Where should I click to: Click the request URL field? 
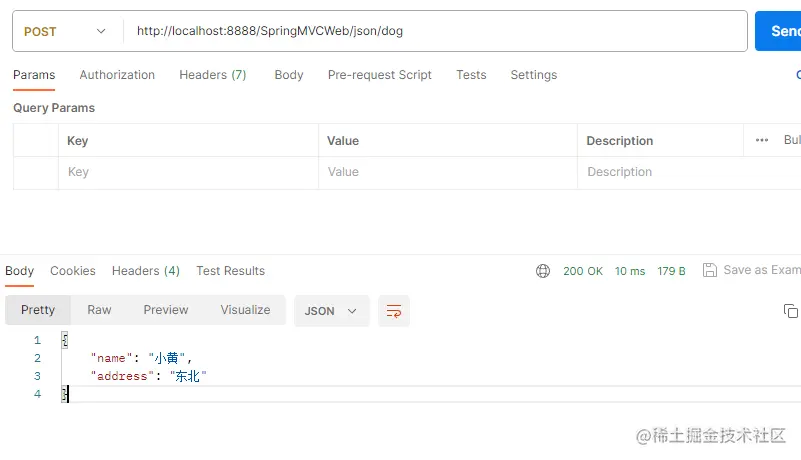435,31
